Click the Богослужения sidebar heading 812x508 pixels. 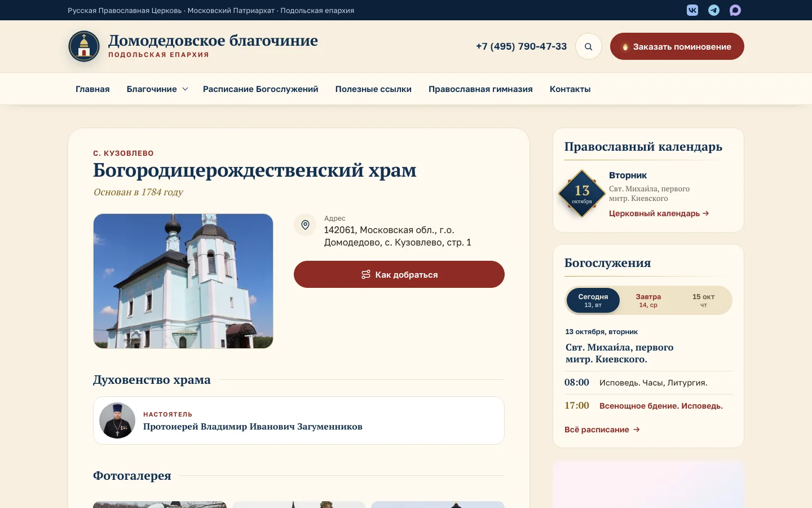(607, 263)
